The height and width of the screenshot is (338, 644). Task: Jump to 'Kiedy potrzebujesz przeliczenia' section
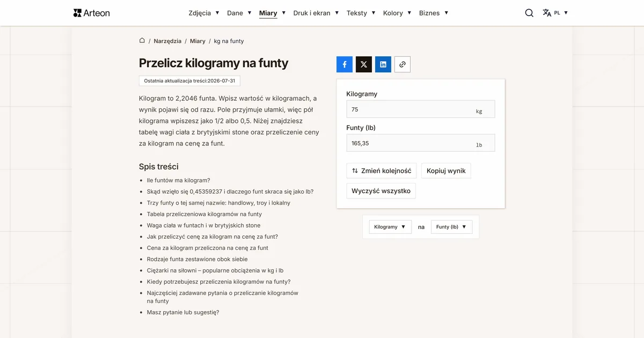[218, 282]
